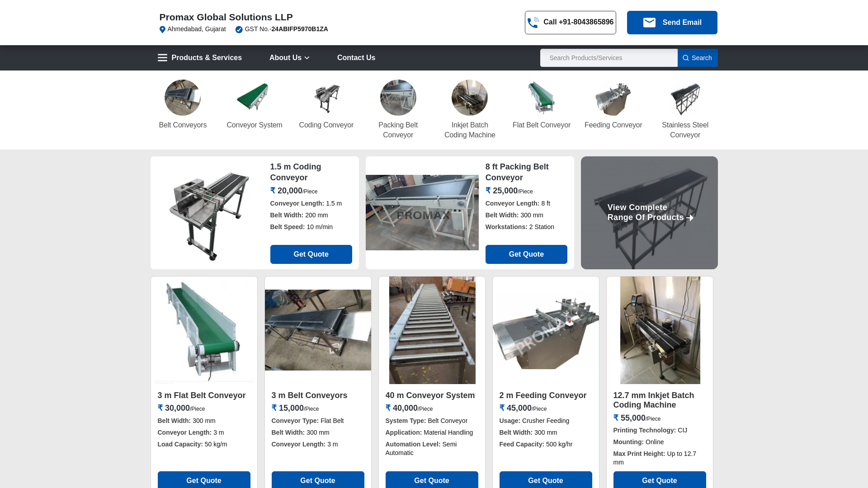The height and width of the screenshot is (488, 868).
Task: Click the 8 ft Packing Belt Conveyor image
Action: (x=422, y=212)
